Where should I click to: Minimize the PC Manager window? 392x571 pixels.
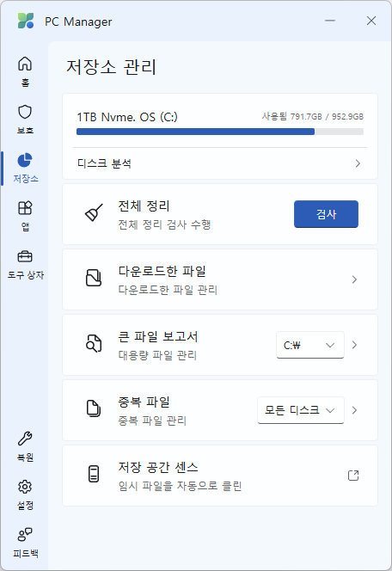(330, 21)
